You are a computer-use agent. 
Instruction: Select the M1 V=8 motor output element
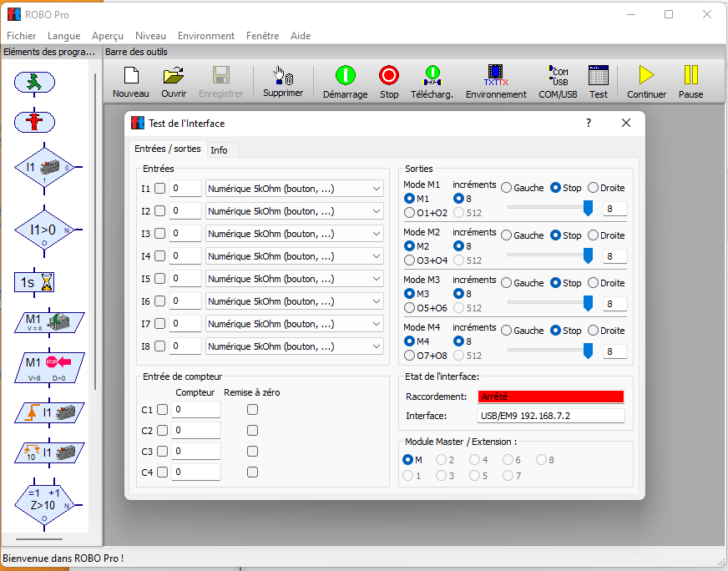pyautogui.click(x=49, y=322)
